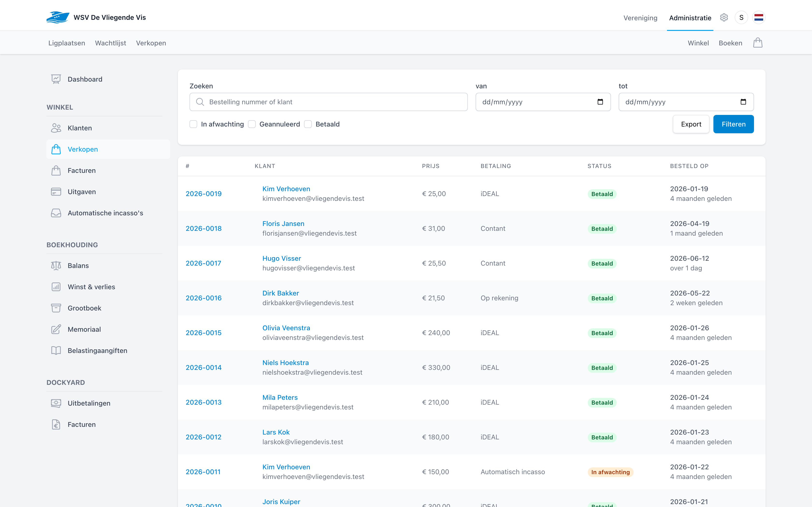This screenshot has width=812, height=507.
Task: Open order 2026-0017 link
Action: pyautogui.click(x=203, y=263)
